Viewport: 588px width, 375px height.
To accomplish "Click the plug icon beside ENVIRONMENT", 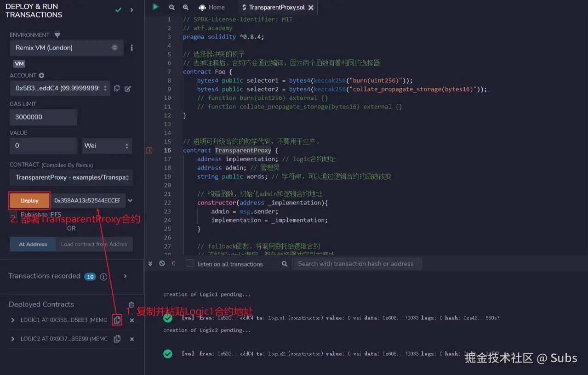I will point(57,34).
